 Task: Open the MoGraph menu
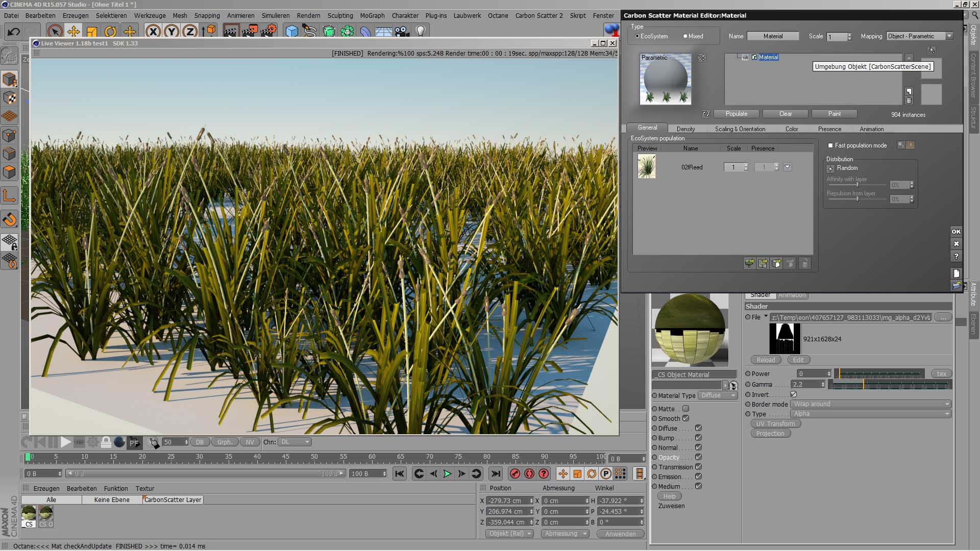[372, 16]
